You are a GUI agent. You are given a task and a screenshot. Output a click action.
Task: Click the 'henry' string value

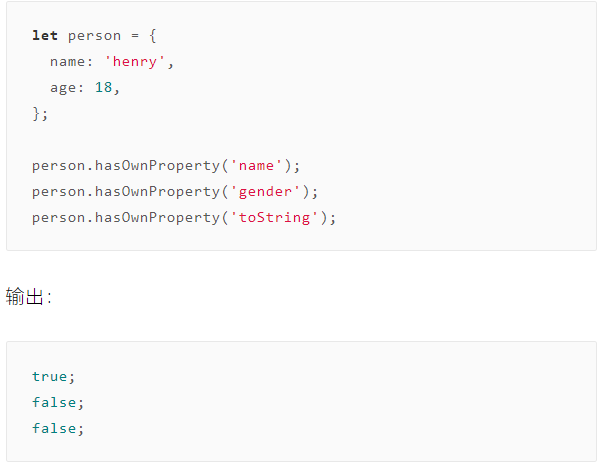tap(135, 62)
